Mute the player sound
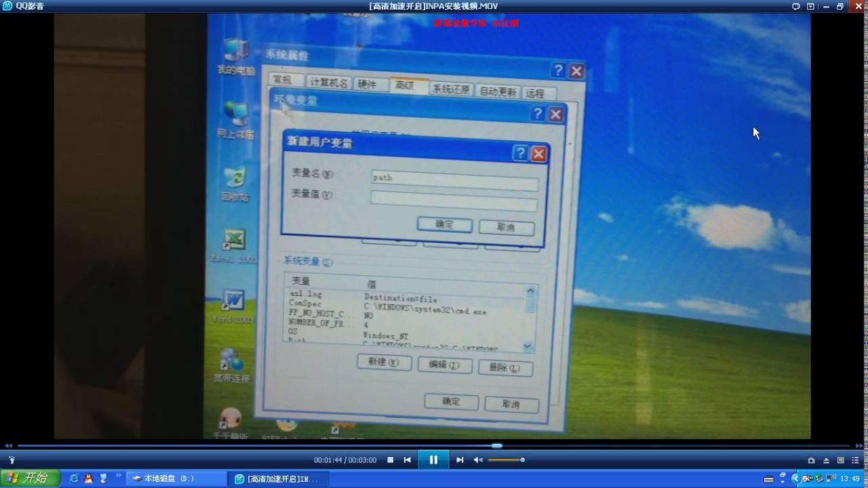868x488 pixels. [478, 460]
